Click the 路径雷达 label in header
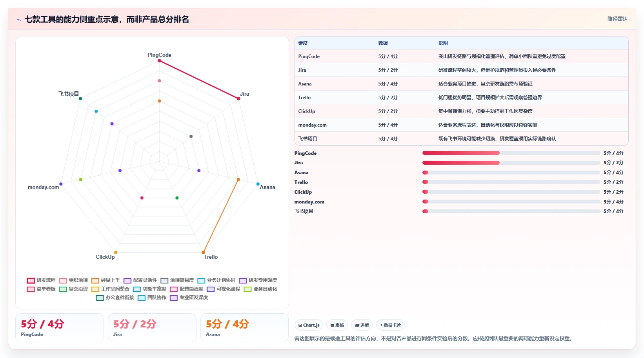This screenshot has height=358, width=644. pos(617,19)
